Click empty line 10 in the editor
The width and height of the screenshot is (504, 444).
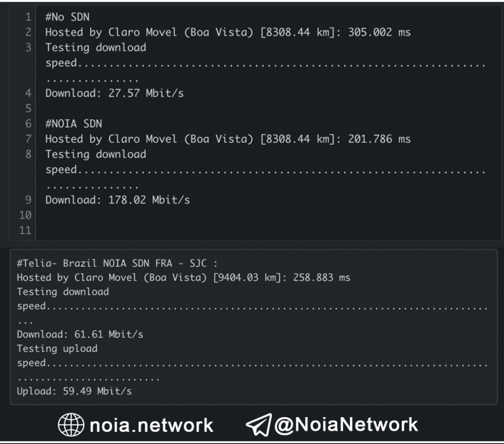coord(268,215)
